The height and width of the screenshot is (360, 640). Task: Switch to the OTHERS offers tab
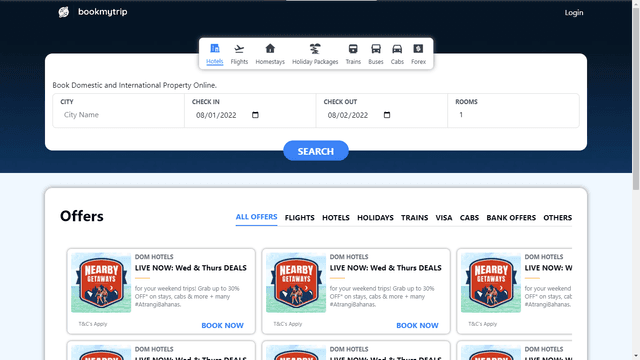[x=558, y=218]
